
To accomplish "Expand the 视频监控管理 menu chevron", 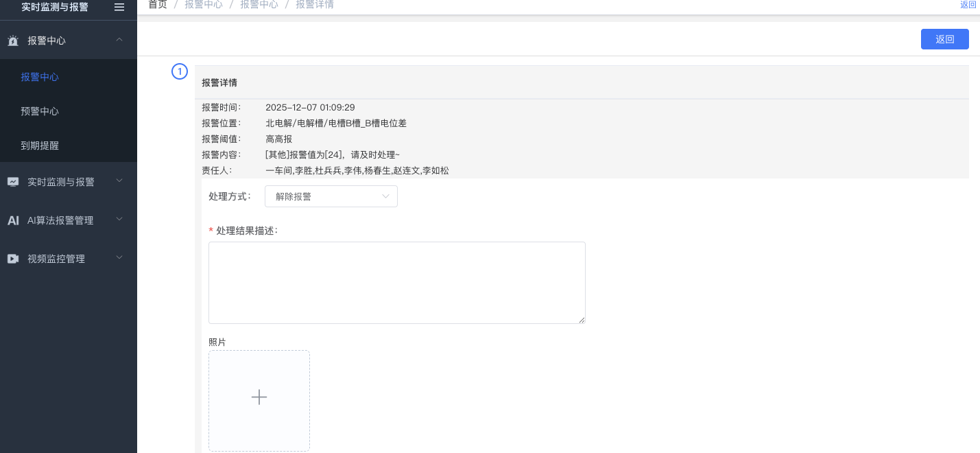I will pyautogui.click(x=119, y=258).
